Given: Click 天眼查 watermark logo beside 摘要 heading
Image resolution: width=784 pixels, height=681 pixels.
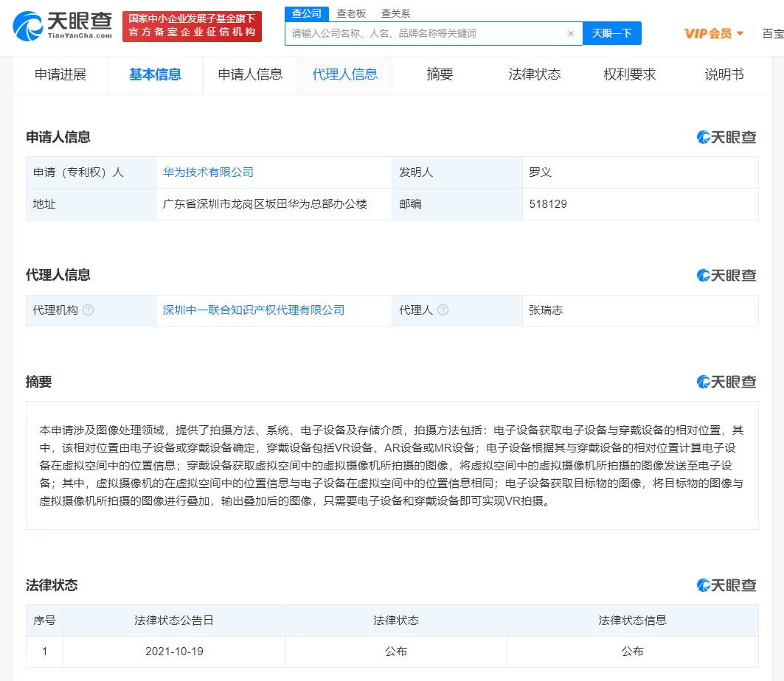Looking at the screenshot, I should pos(726,382).
